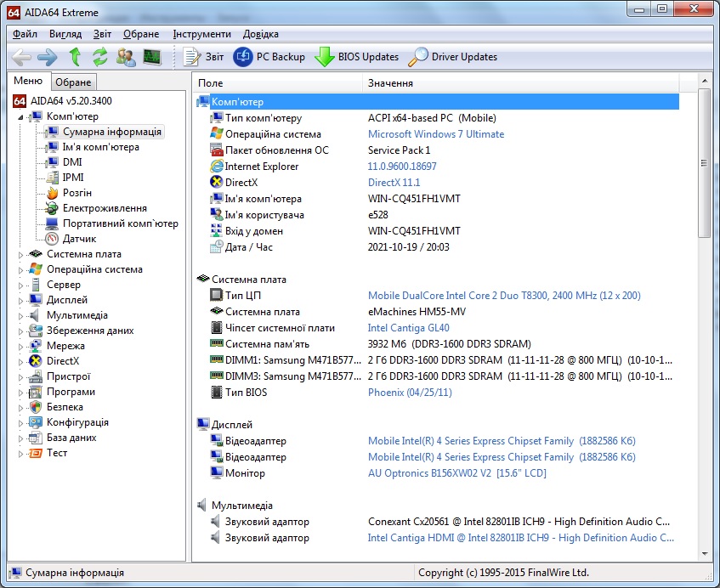
Task: Open Driver Updates from toolbar
Action: (x=452, y=57)
